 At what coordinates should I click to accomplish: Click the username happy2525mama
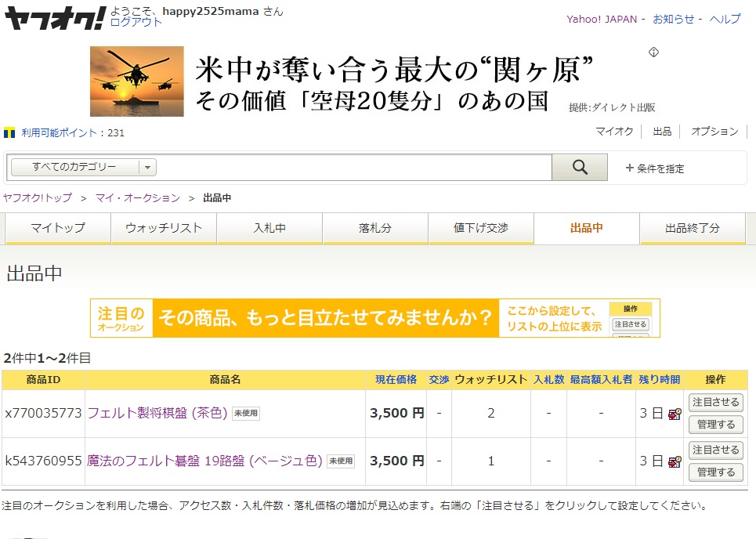(211, 11)
